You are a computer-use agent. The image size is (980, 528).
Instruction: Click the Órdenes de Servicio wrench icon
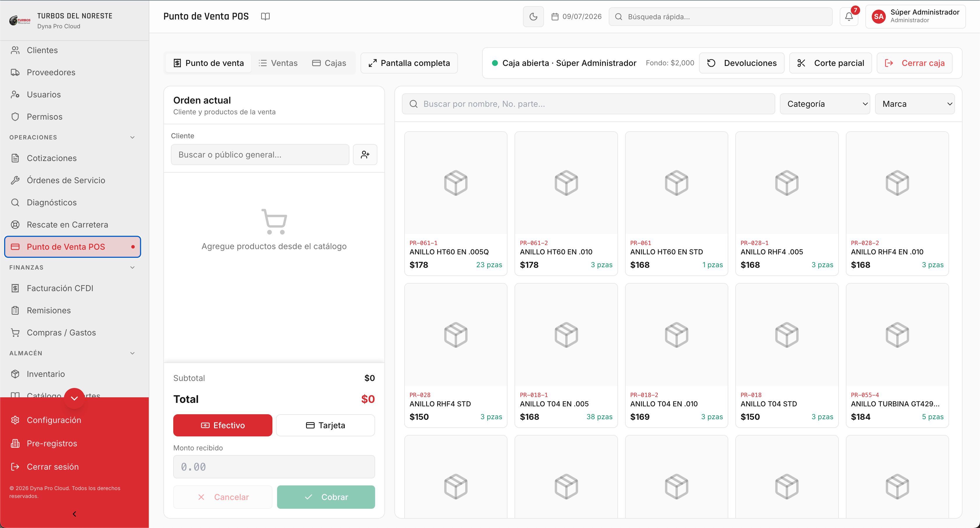[15, 180]
